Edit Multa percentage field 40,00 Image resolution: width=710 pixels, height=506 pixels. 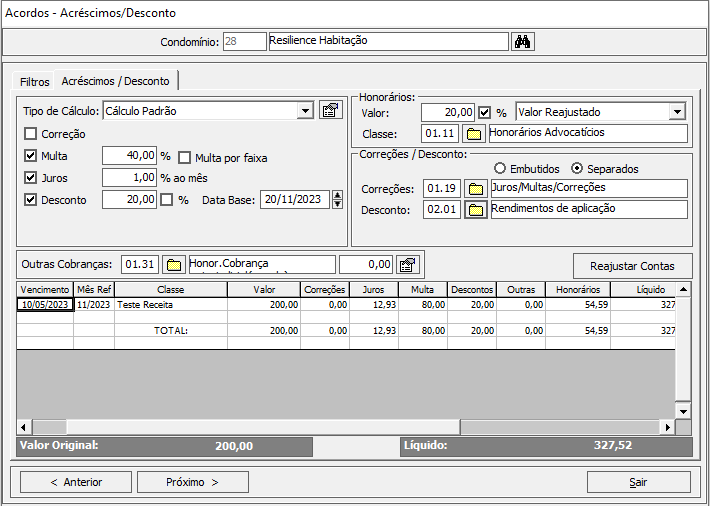[130, 155]
